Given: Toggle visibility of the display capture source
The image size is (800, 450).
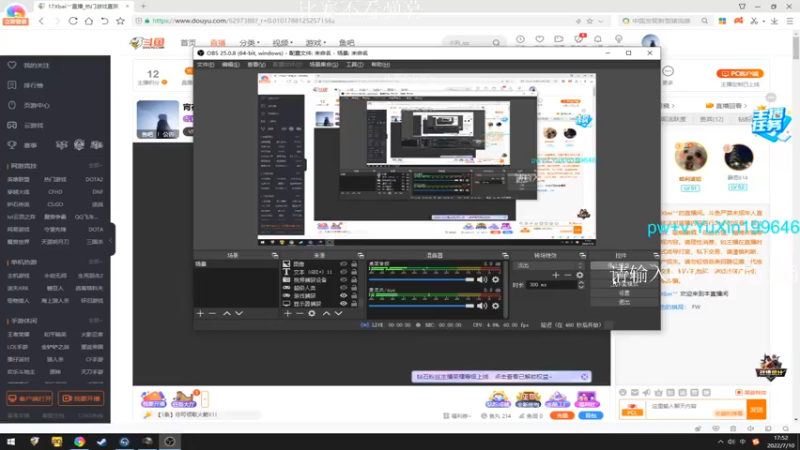Looking at the screenshot, I should pyautogui.click(x=343, y=304).
